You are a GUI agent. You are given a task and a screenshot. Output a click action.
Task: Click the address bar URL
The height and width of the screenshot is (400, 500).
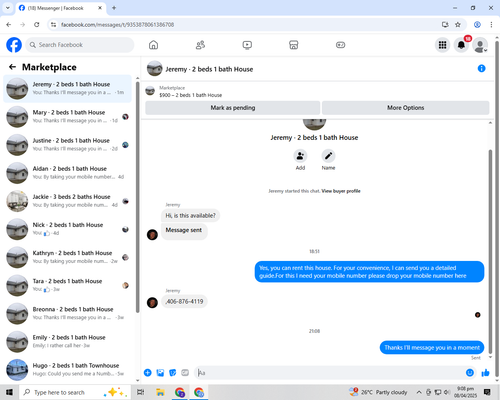(117, 25)
